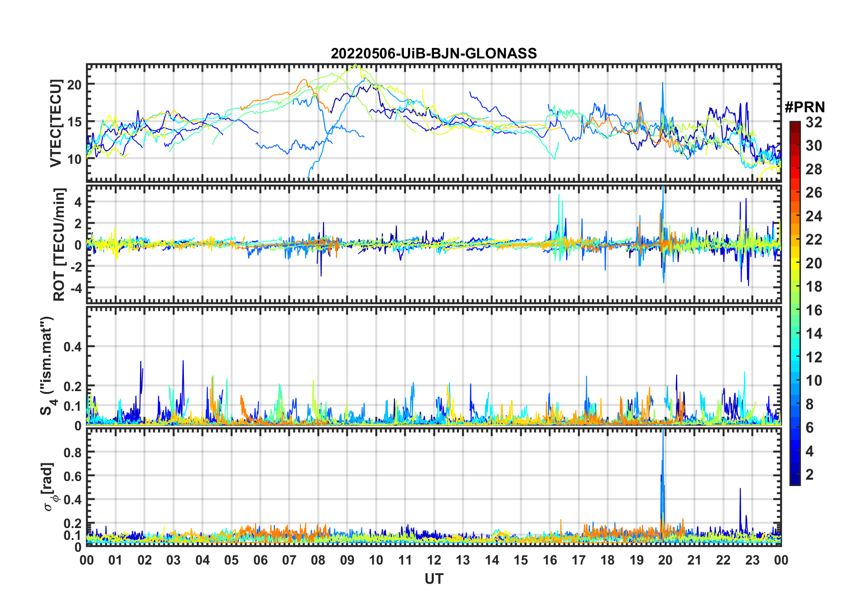Click the 0.4 tick on the S4 axis
Screen dimensions: 868x607
point(73,347)
